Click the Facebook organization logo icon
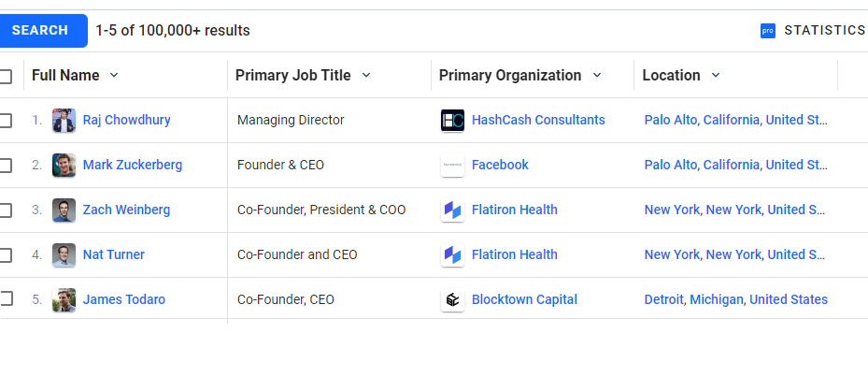 pyautogui.click(x=452, y=166)
